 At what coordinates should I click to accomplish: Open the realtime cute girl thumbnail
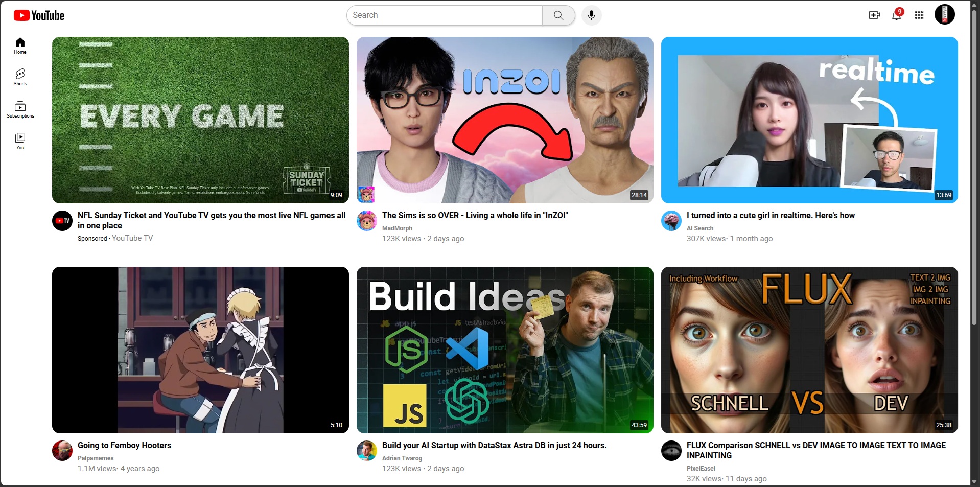point(809,120)
